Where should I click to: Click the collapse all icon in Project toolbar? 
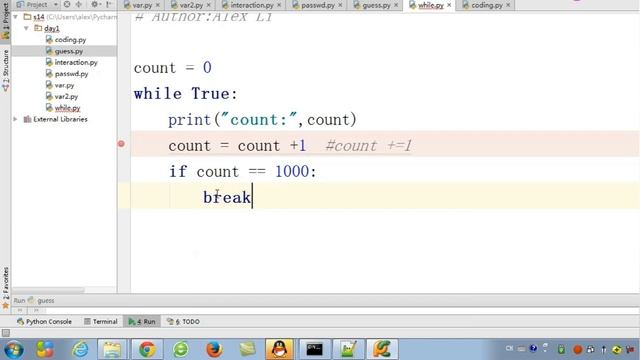coord(78,4)
